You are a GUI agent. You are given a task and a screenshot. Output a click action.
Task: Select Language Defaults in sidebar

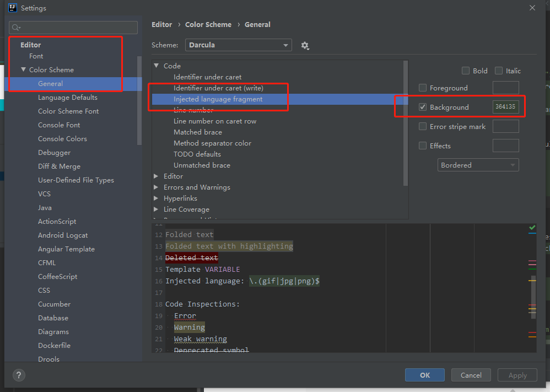(x=68, y=97)
